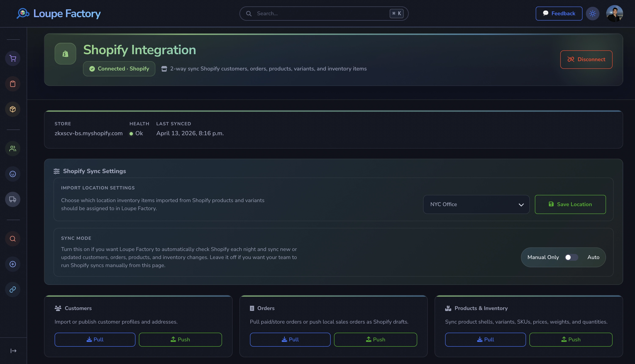Open the package box sidebar icon

pyautogui.click(x=13, y=109)
